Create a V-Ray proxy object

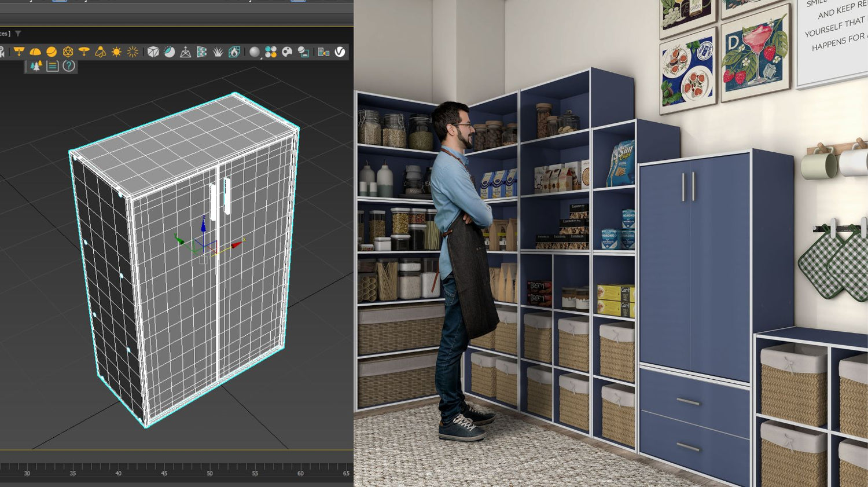(153, 51)
